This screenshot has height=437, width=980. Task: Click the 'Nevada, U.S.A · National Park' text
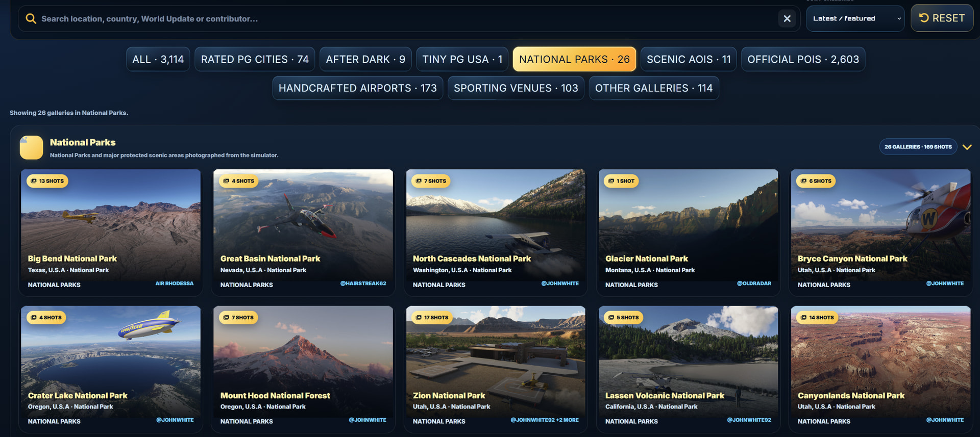(x=263, y=270)
